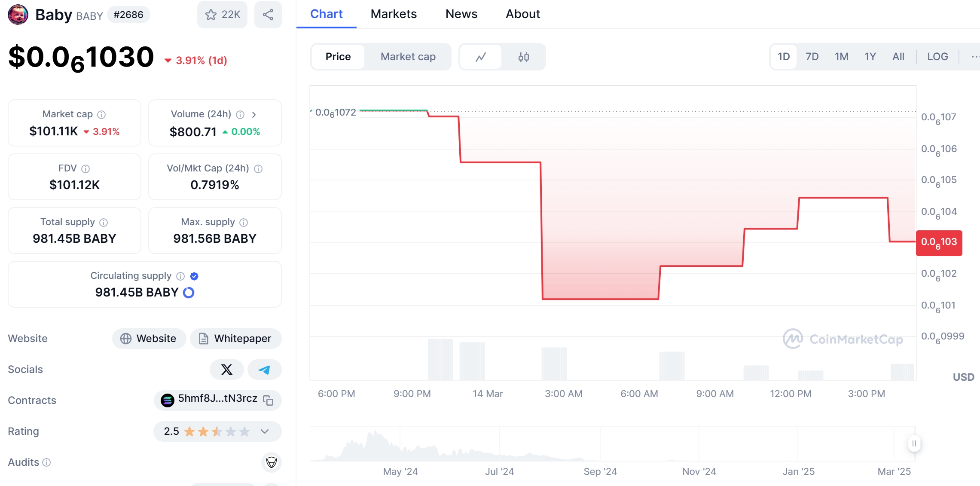Open Total supply info icon
This screenshot has width=980, height=486.
[104, 222]
